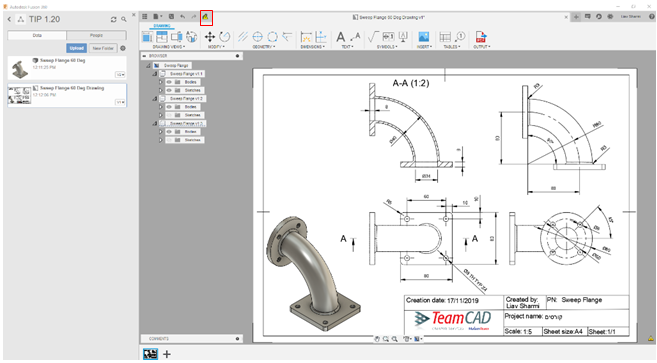Choose the Rotate tool in Modify
This screenshot has width=657, height=363.
coord(225,37)
